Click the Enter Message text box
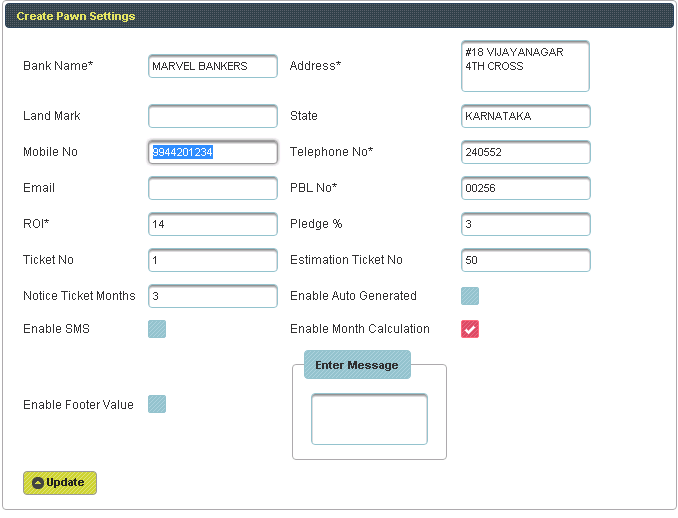 click(x=369, y=419)
